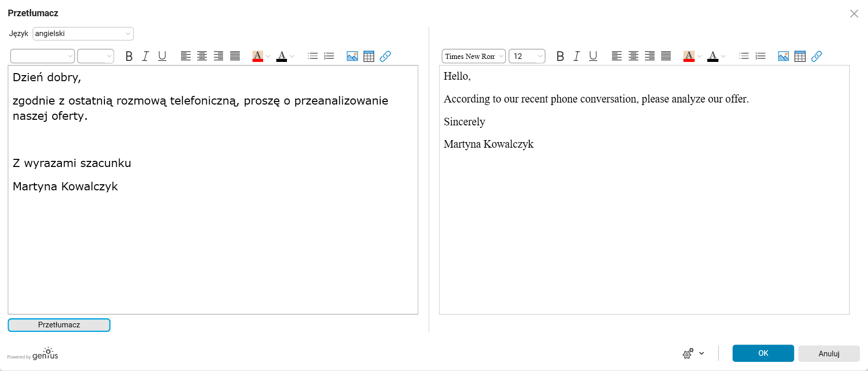Viewport: 868px width, 371px height.
Task: Insert image into source editor
Action: coord(352,56)
